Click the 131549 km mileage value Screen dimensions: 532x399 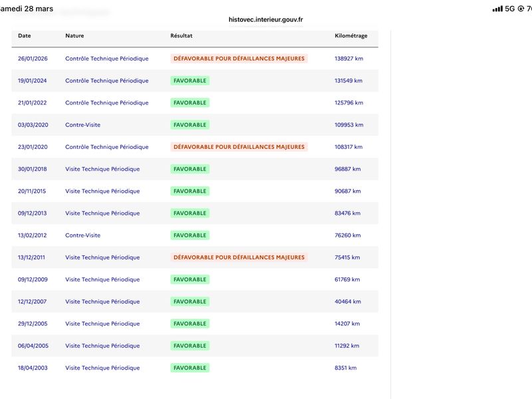point(348,80)
